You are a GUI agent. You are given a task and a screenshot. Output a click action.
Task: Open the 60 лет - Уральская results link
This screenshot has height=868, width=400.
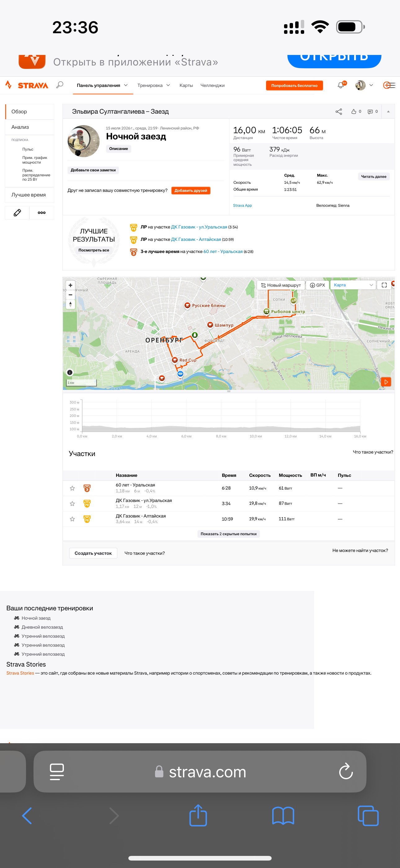223,252
